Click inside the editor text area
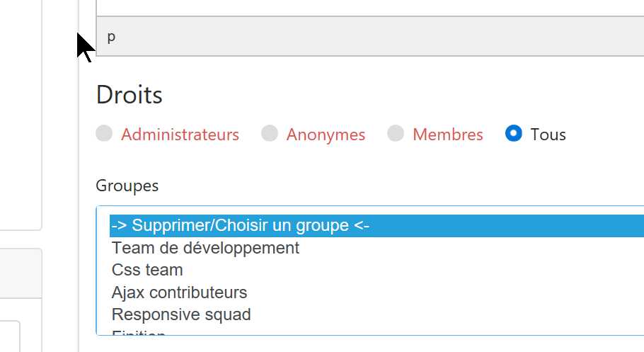 (368, 6)
